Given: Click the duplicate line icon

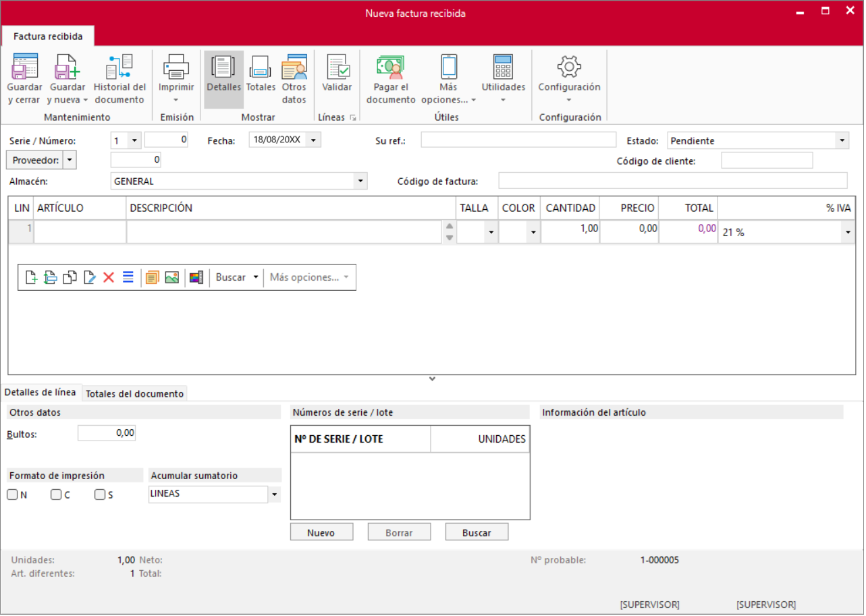Looking at the screenshot, I should tap(70, 277).
